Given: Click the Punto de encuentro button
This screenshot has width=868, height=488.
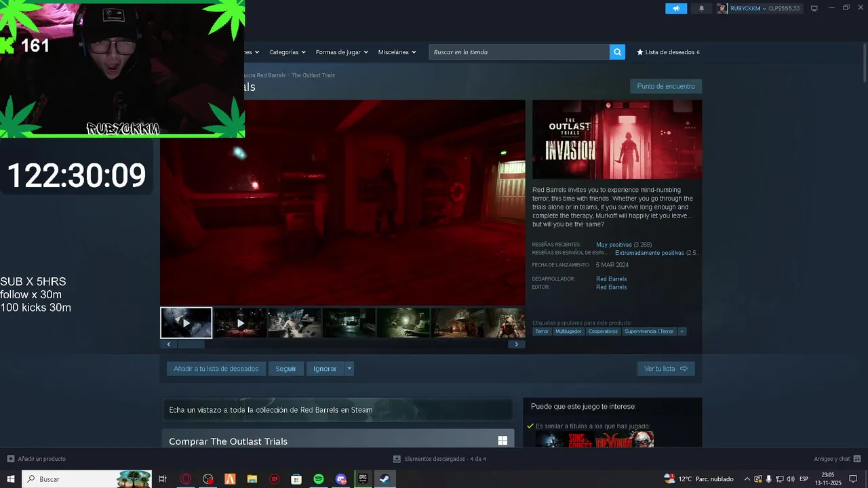Looking at the screenshot, I should coord(666,86).
